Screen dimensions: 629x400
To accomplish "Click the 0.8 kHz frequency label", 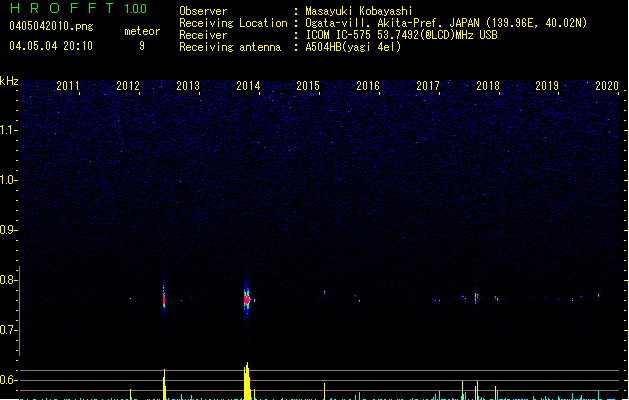I will click(8, 280).
